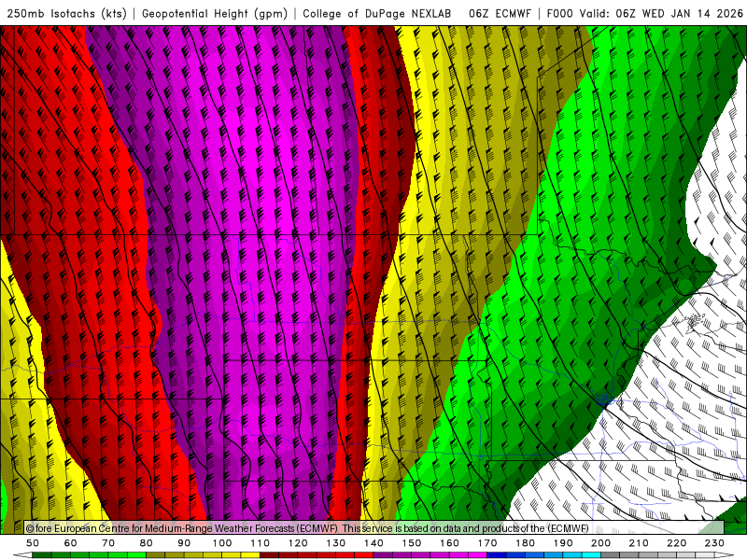Click the '230' value on the color scale

tap(714, 543)
